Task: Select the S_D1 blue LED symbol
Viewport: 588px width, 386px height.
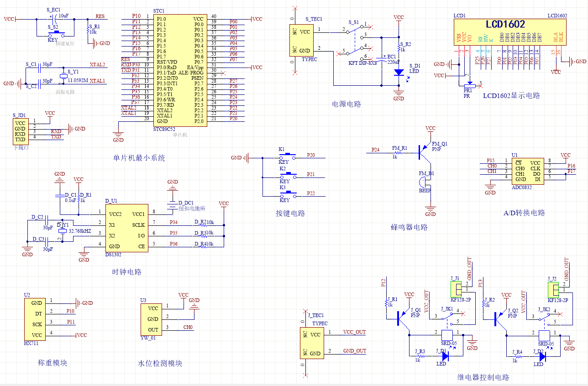Action: tap(399, 73)
